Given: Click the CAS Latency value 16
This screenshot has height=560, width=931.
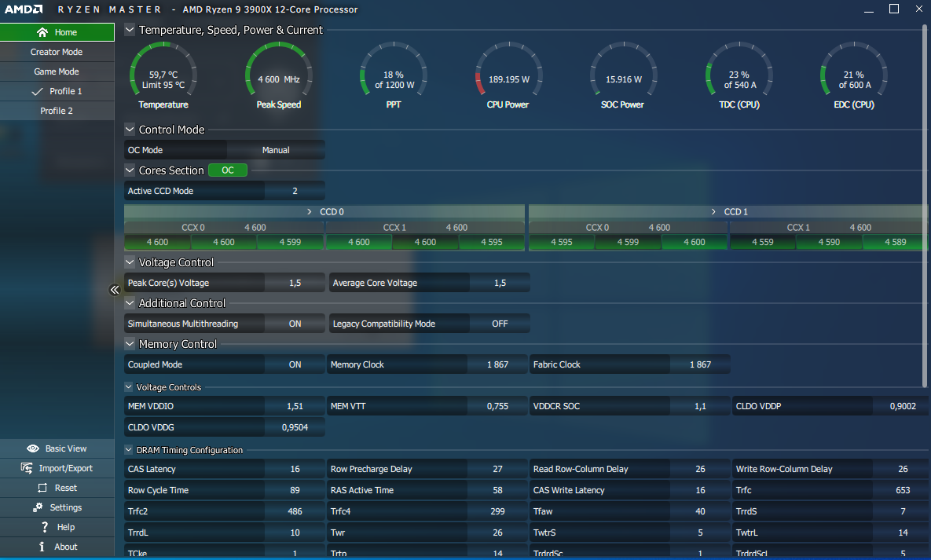Looking at the screenshot, I should coord(295,469).
